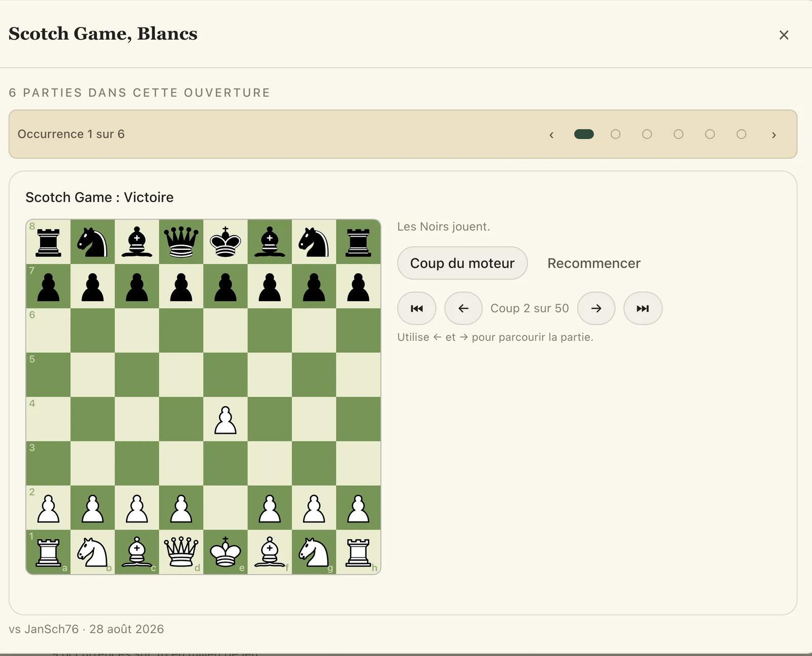Image resolution: width=812 pixels, height=656 pixels.
Task: Close the Scotch Game dialog
Action: pyautogui.click(x=784, y=35)
